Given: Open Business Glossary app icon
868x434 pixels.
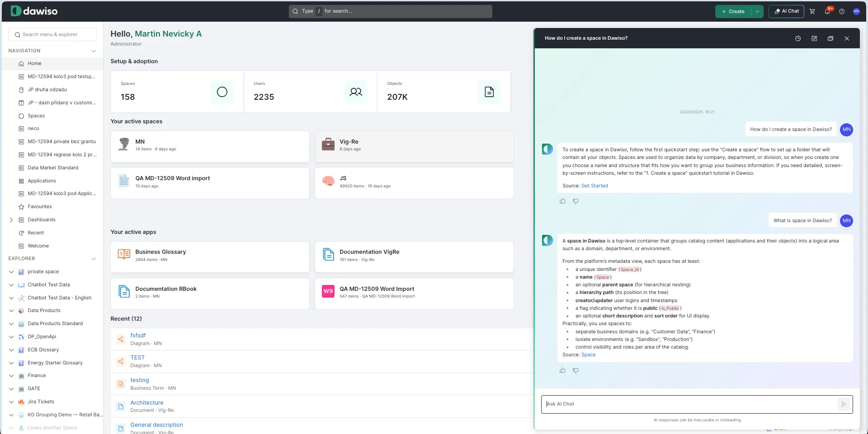Looking at the screenshot, I should tap(124, 254).
